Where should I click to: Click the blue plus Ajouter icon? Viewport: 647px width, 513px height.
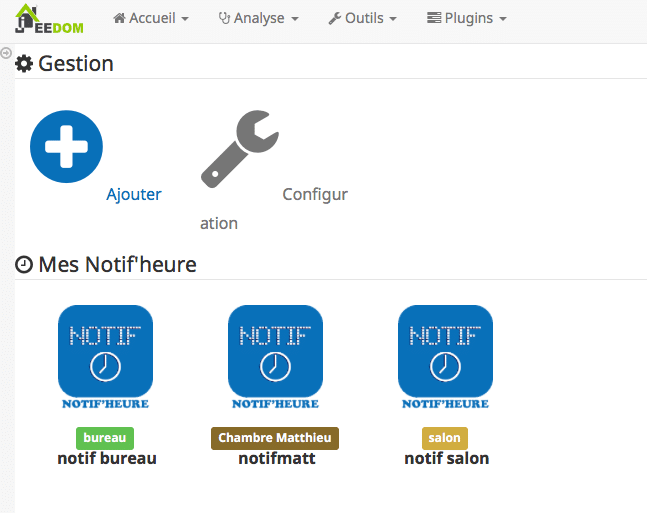[x=66, y=147]
